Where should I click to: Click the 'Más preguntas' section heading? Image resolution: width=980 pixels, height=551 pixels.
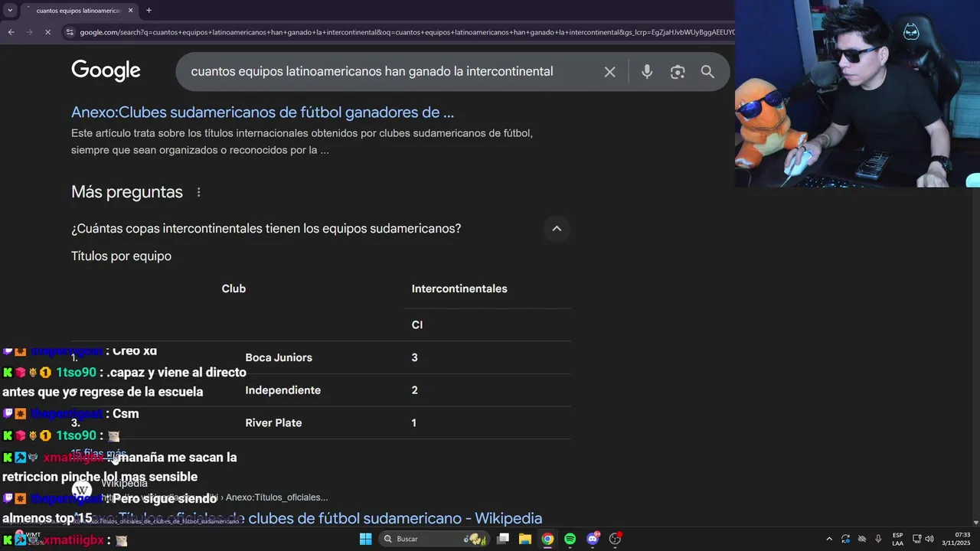[x=127, y=192]
